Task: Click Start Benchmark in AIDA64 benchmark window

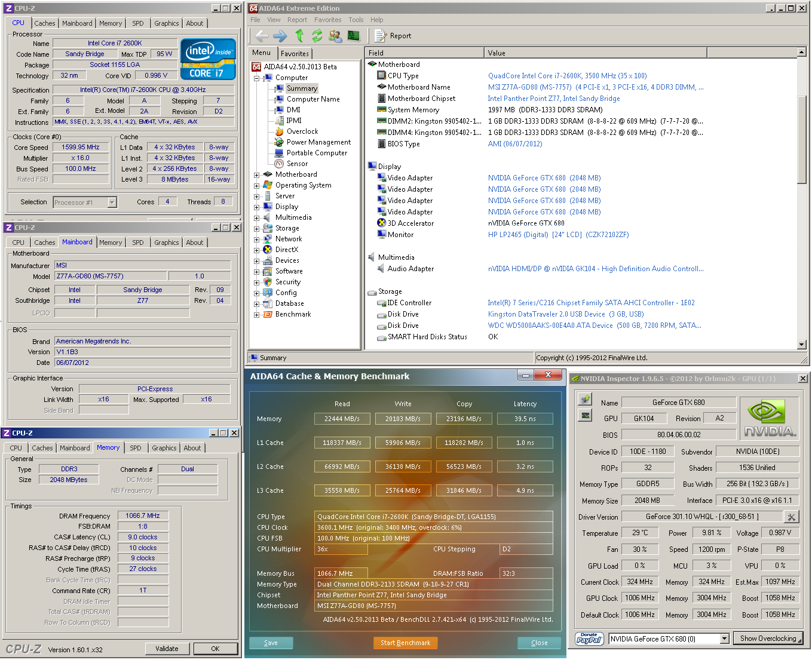Action: coord(405,643)
